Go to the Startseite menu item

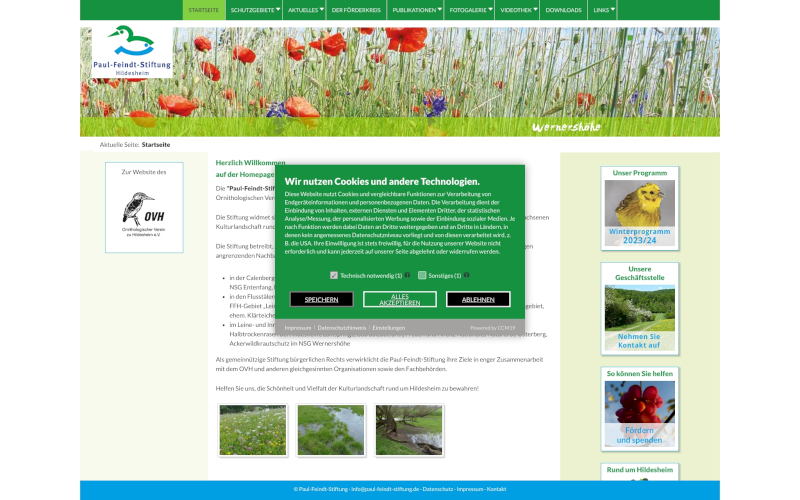[x=204, y=10]
